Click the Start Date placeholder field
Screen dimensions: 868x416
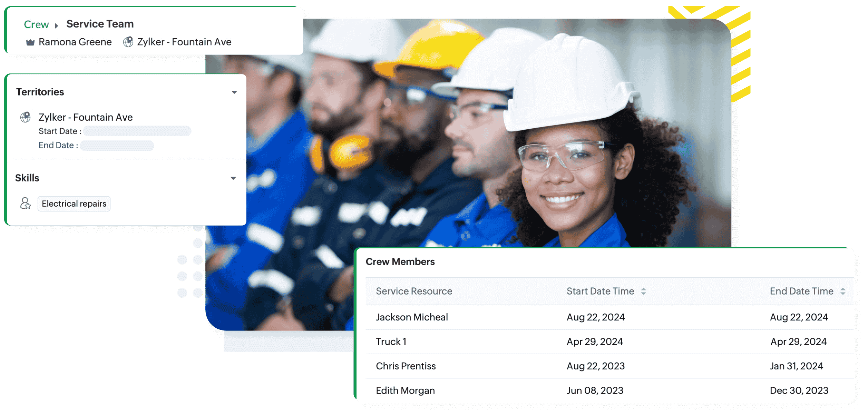(137, 131)
